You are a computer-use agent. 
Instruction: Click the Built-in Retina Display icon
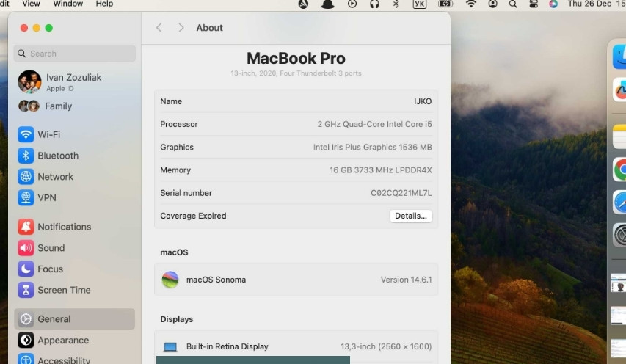[x=170, y=347]
